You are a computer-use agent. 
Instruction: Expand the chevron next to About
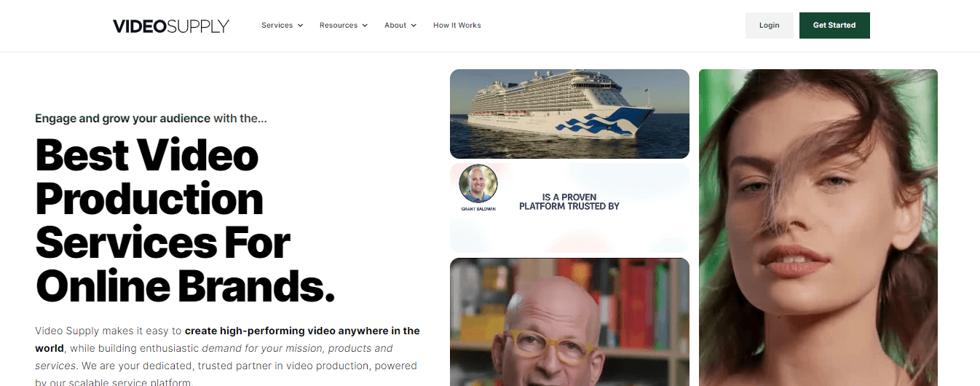pos(414,25)
